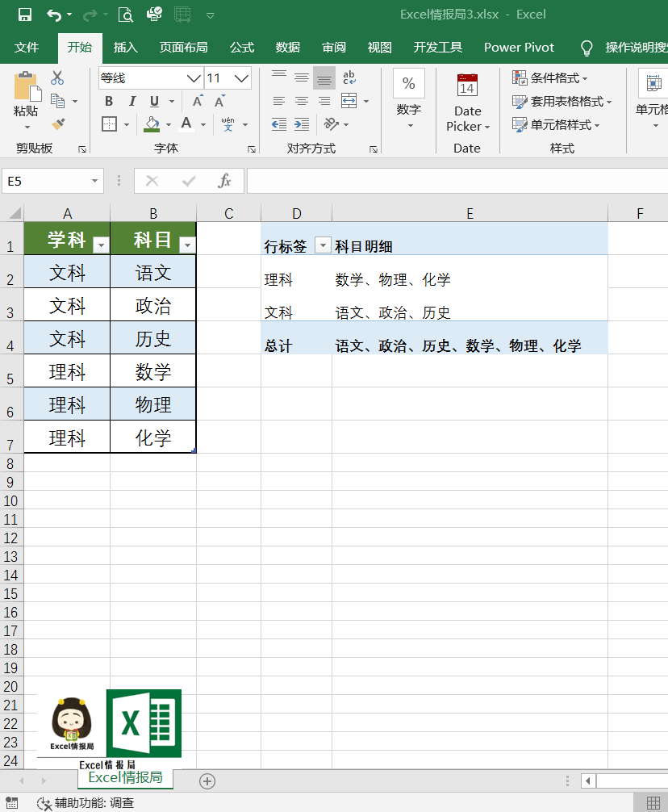Click the phonetic guide wén icon

[x=228, y=124]
